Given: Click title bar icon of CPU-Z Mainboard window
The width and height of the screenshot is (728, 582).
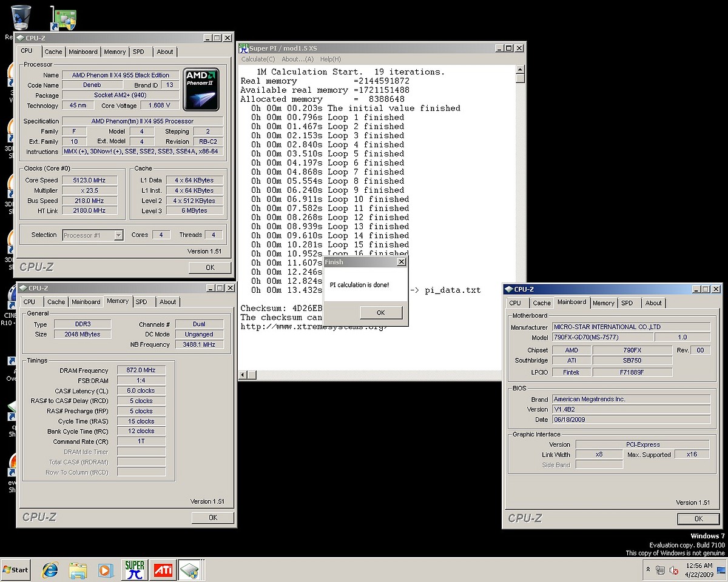Looking at the screenshot, I should [x=510, y=289].
